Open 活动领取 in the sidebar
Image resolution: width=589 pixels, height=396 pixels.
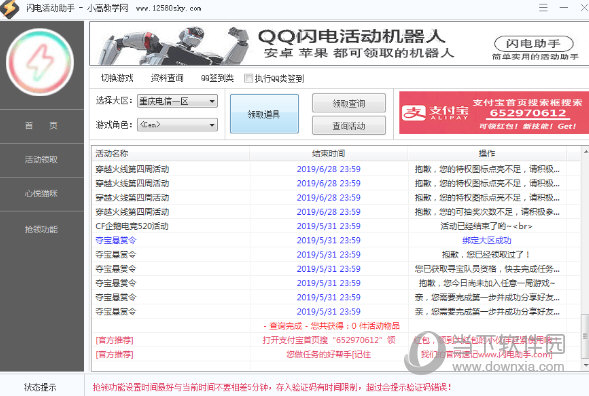point(41,160)
